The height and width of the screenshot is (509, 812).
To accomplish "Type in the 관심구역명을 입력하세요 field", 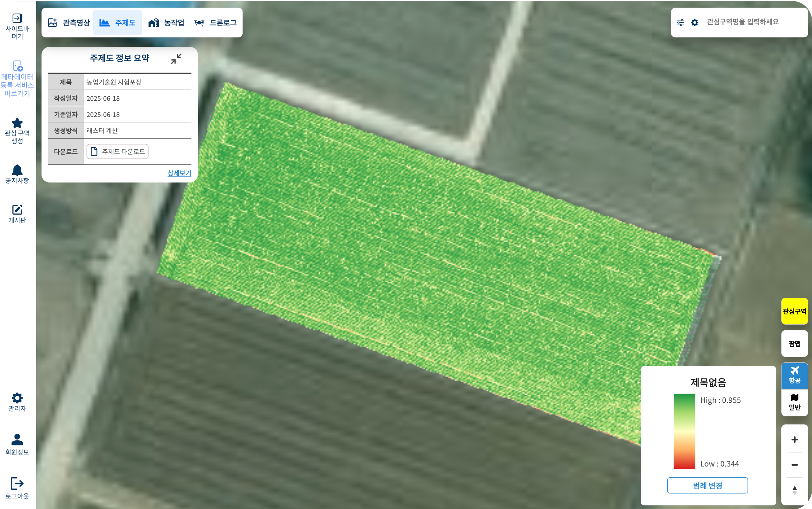I will coord(750,22).
